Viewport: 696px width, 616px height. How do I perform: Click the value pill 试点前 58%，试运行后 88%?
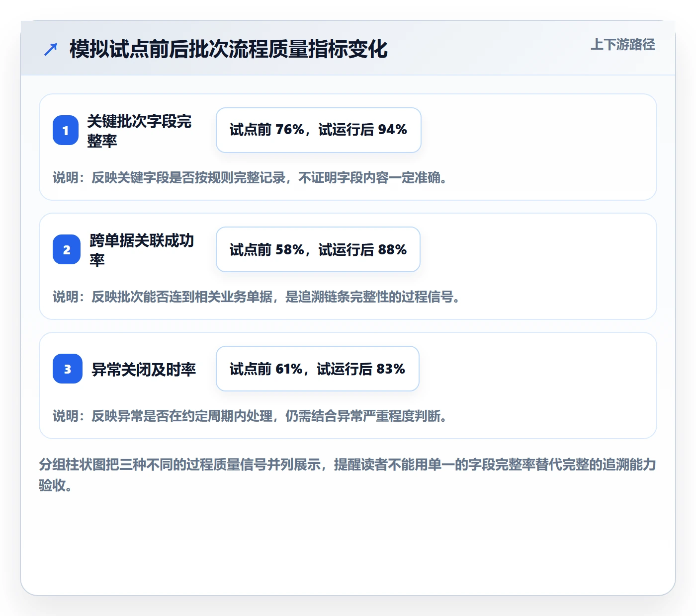click(x=318, y=249)
